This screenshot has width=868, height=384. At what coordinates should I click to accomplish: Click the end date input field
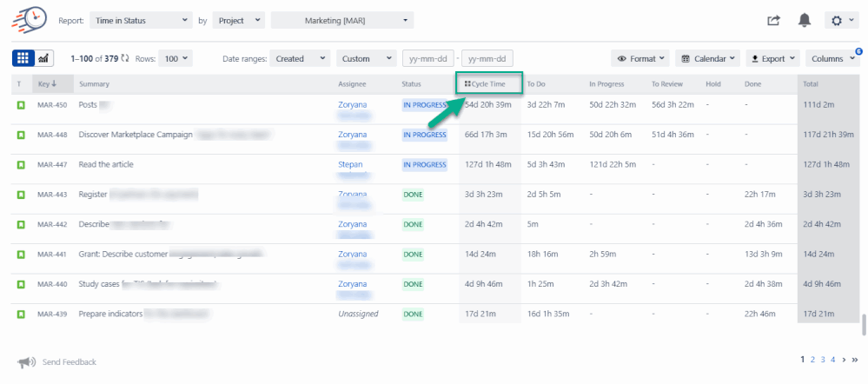[487, 58]
